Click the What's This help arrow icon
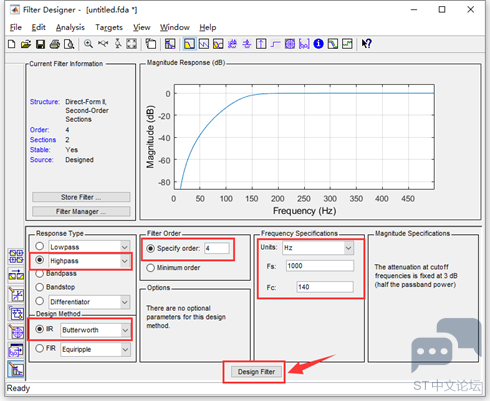This screenshot has width=490, height=401. point(367,44)
